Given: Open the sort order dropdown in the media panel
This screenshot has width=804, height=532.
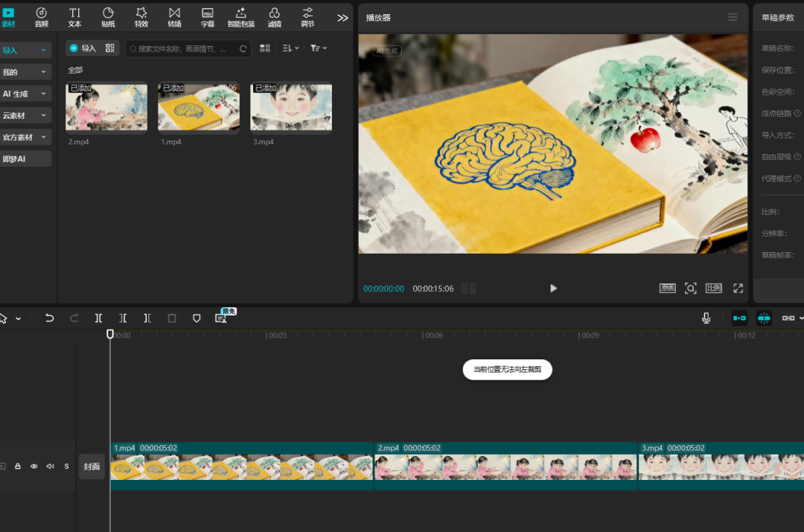Looking at the screenshot, I should pyautogui.click(x=290, y=48).
